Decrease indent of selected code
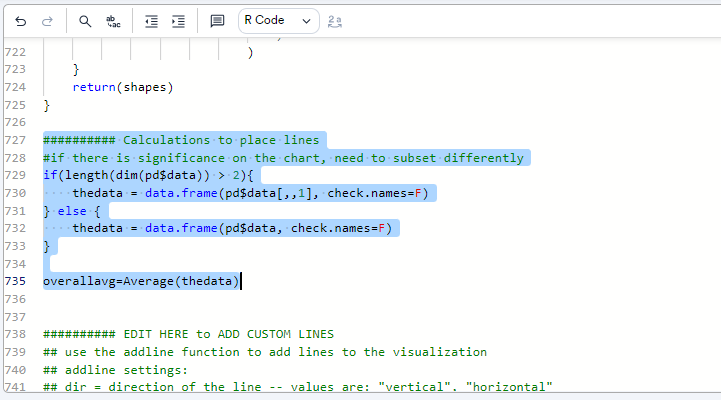This screenshot has width=721, height=400. point(151,20)
